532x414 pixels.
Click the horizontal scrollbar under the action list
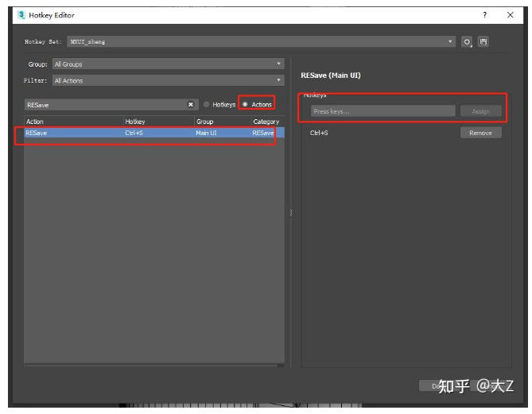point(151,365)
